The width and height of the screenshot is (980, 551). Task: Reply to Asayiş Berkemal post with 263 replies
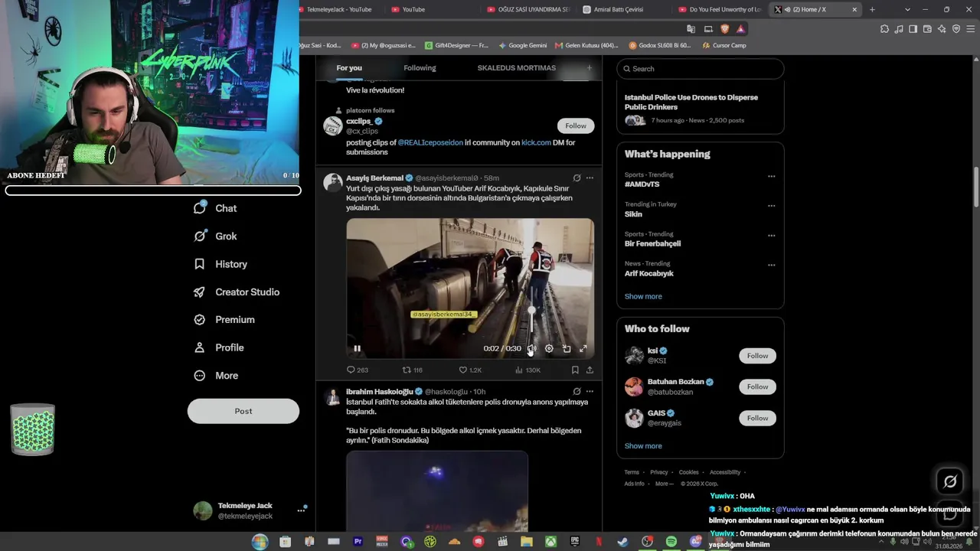(x=358, y=370)
